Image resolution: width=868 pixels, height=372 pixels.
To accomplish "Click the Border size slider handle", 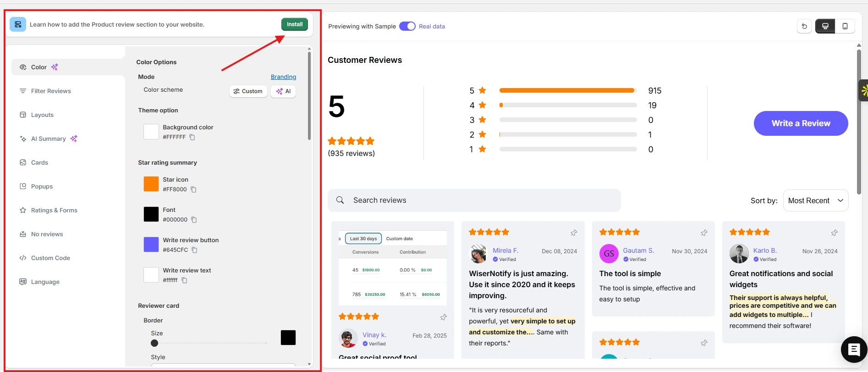I will 154,343.
